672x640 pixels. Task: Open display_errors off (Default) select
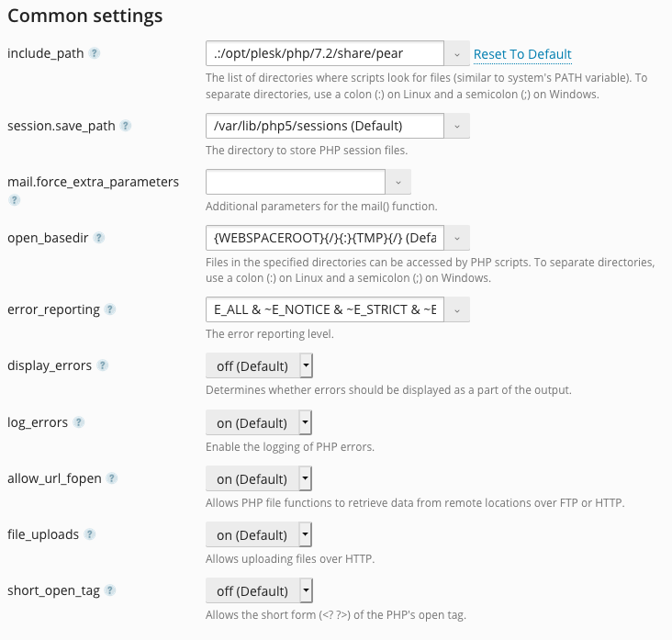(x=259, y=365)
